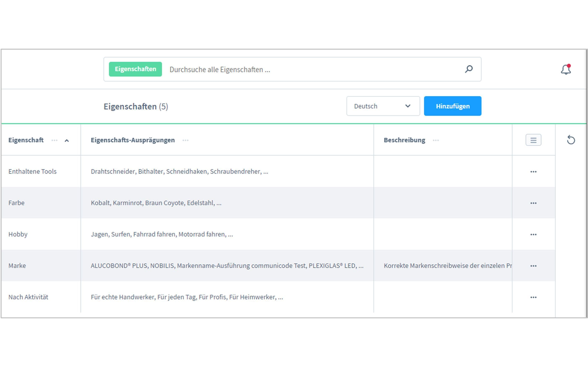Select the Farbe property entry
Image resolution: width=588 pixels, height=367 pixels.
pos(17,203)
